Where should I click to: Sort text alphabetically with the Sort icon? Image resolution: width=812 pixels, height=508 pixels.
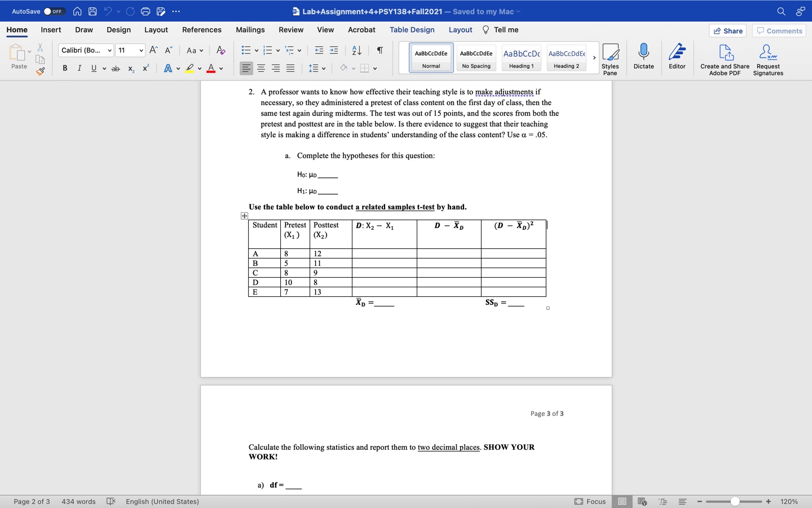356,50
